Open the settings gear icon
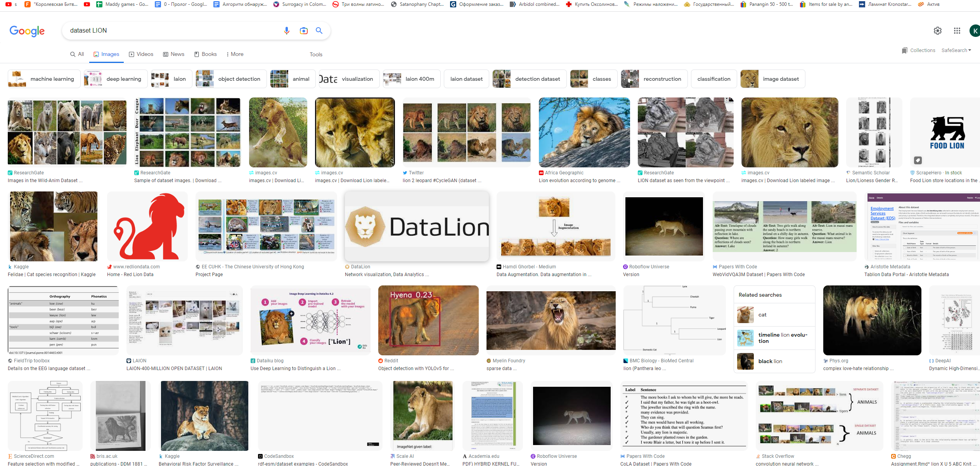Viewport: 980px width, 466px height. 937,31
